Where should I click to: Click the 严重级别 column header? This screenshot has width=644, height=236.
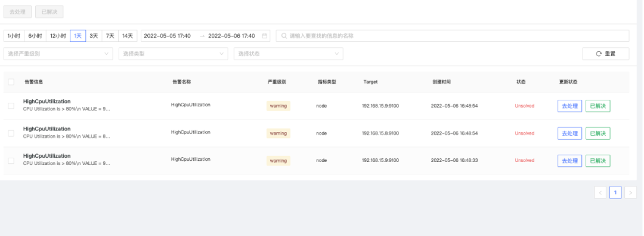click(277, 82)
